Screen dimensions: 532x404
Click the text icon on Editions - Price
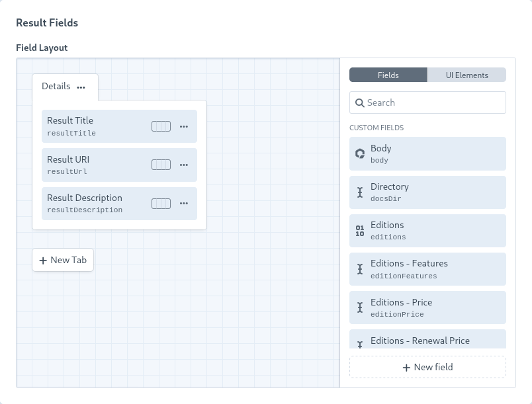pyautogui.click(x=360, y=307)
